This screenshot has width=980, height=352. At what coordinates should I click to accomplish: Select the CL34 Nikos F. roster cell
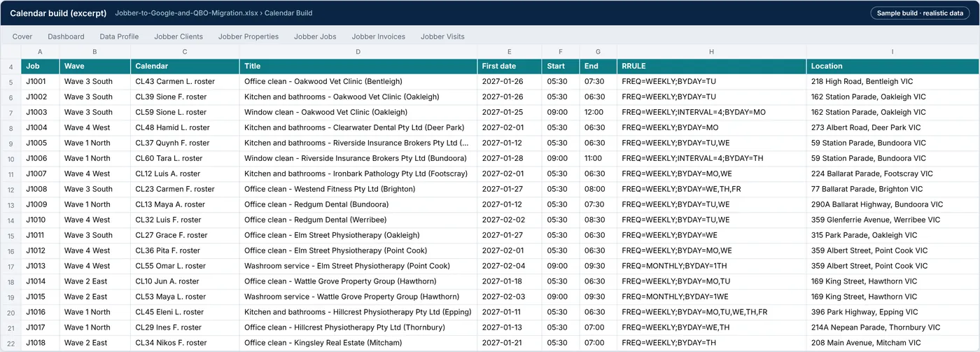(185, 344)
